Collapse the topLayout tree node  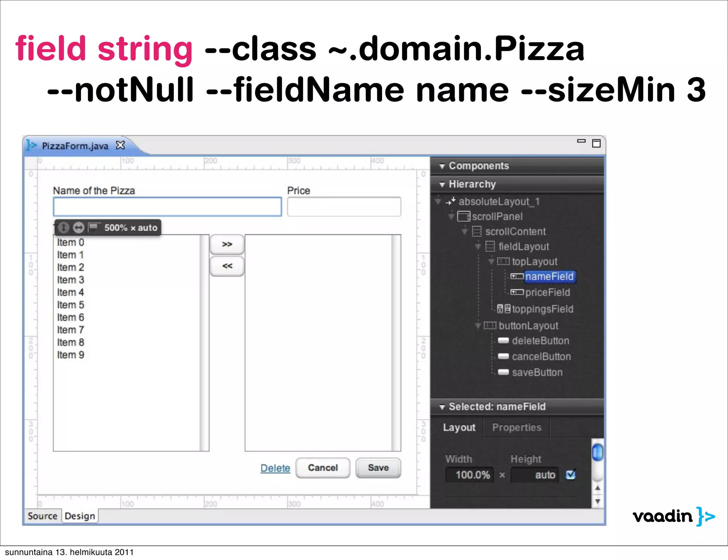click(491, 262)
